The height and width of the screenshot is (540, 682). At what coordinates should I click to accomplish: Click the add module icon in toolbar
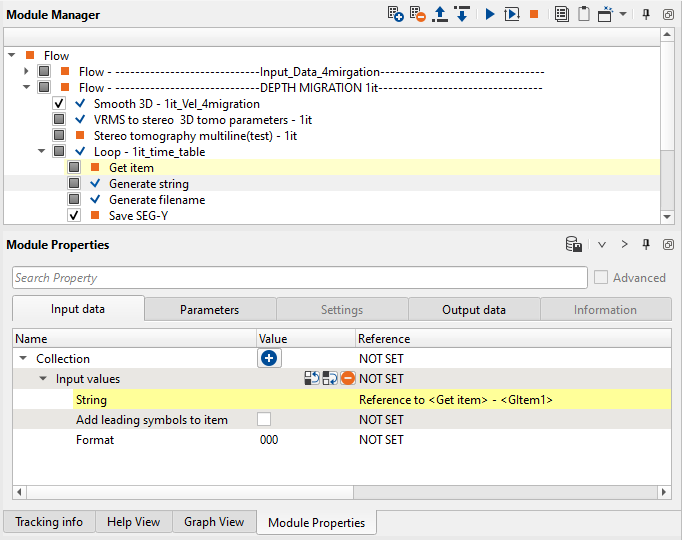click(x=395, y=15)
